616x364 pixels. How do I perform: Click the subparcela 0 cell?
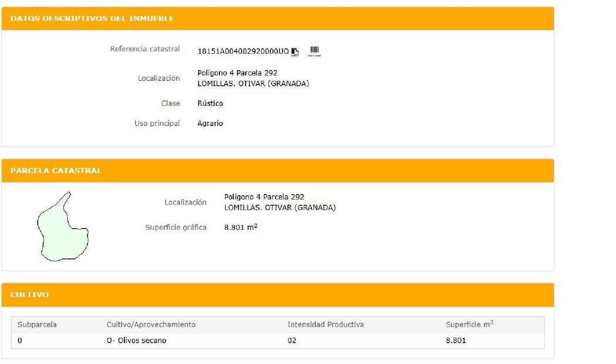click(20, 340)
